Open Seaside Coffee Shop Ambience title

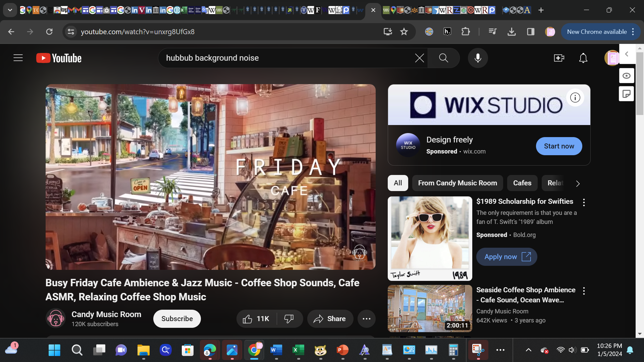pyautogui.click(x=526, y=295)
